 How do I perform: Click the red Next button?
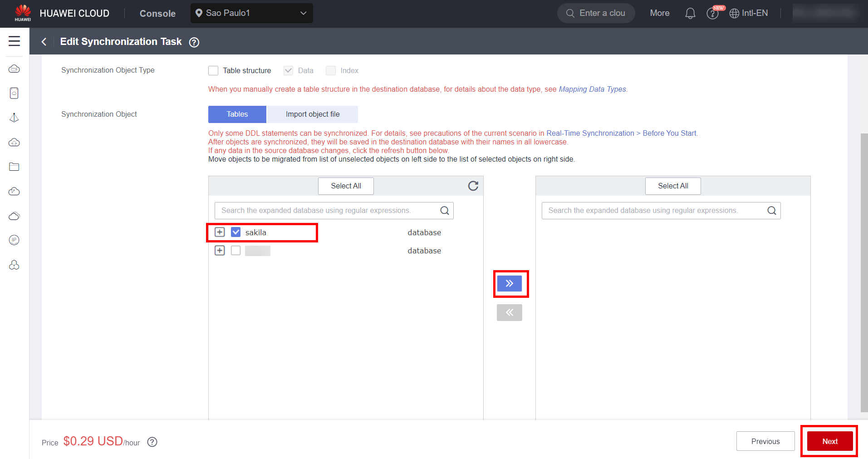(829, 441)
